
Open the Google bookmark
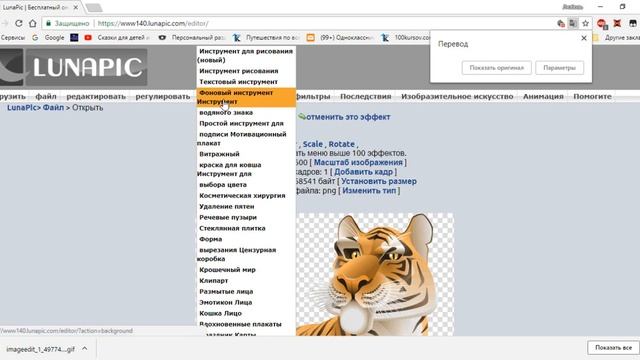[49, 38]
